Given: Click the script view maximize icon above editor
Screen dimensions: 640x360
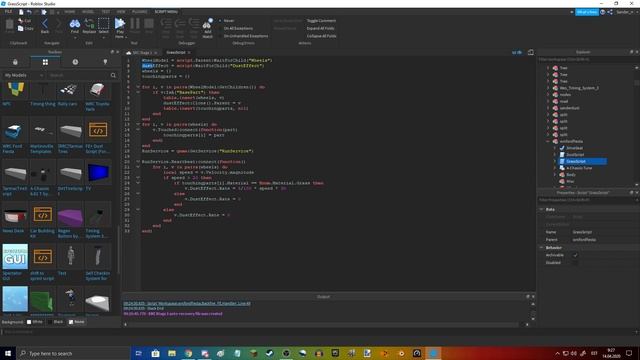Looking at the screenshot, I should pos(531,52).
